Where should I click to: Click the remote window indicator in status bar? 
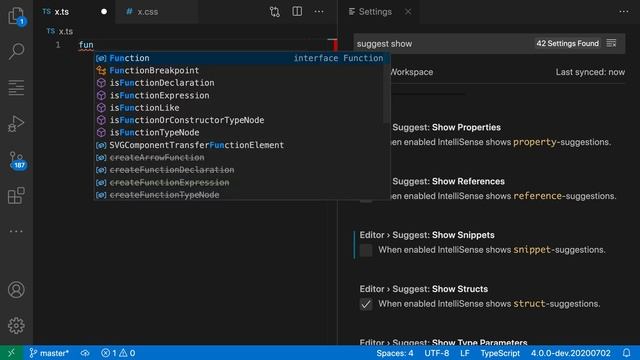(x=11, y=353)
